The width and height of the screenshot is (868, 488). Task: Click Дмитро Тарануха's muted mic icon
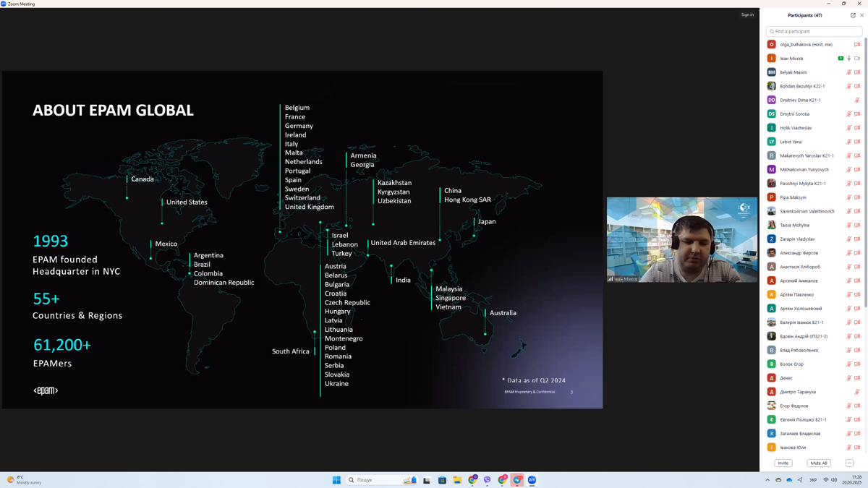pos(857,392)
